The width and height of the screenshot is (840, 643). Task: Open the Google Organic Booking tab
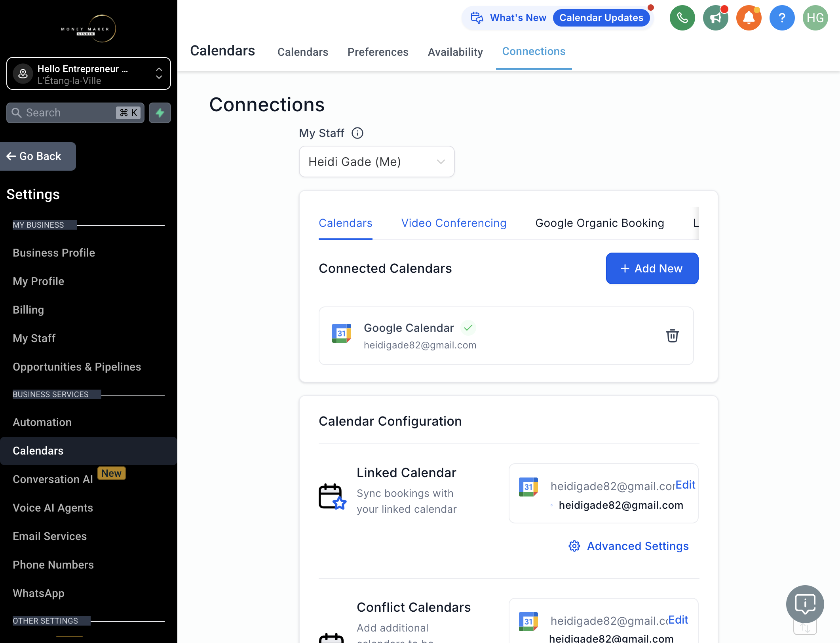coord(600,223)
